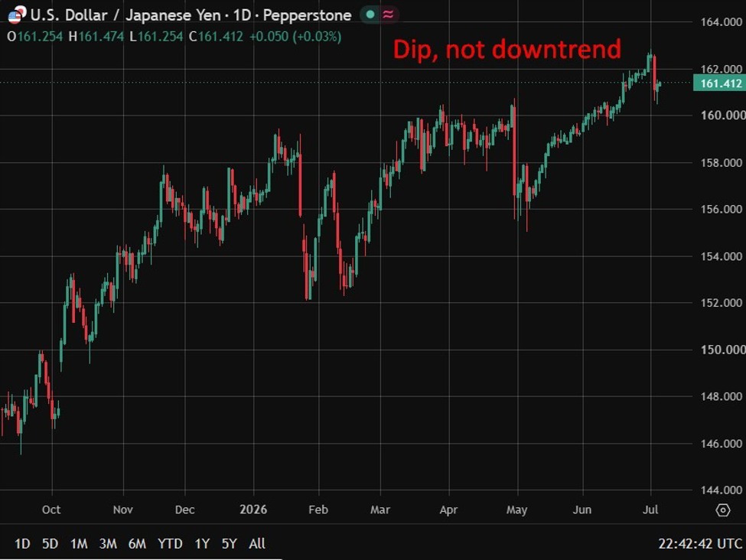The image size is (746, 560).
Task: Click the Jul label on time axis
Action: [x=650, y=510]
